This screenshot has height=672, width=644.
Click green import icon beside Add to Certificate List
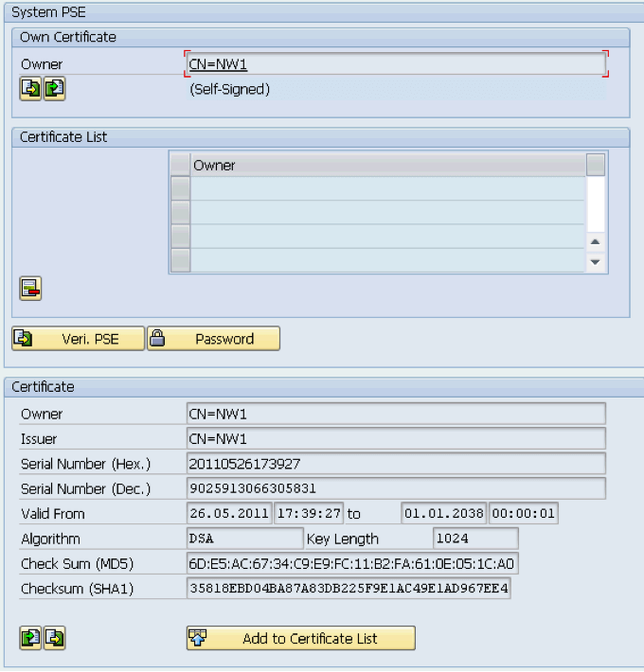[30, 639]
